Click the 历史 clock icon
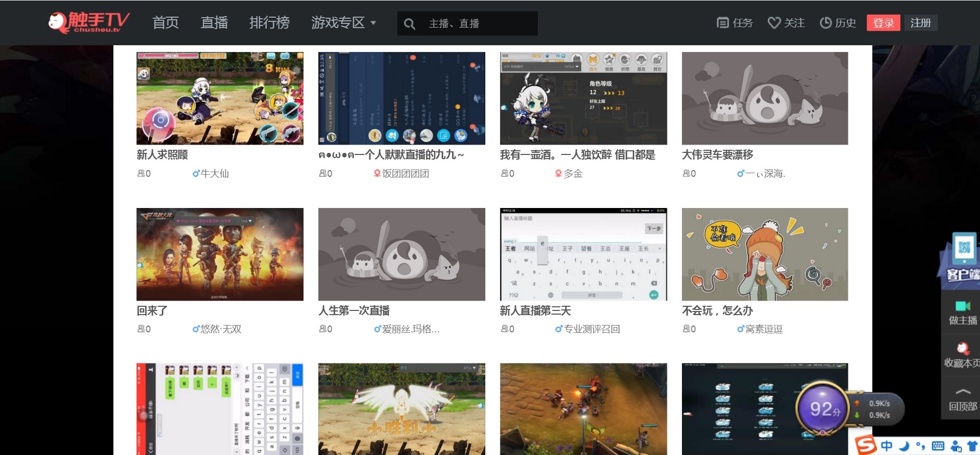The height and width of the screenshot is (455, 980). point(826,23)
